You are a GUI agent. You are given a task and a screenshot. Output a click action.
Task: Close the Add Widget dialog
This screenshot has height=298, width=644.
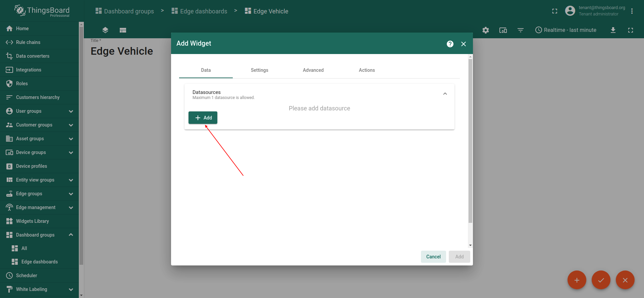pos(464,44)
